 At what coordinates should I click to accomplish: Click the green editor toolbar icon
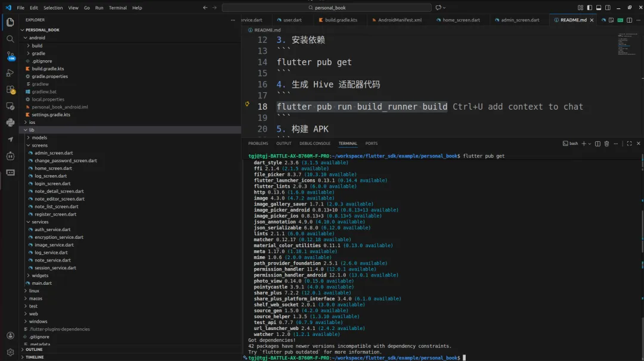tap(620, 20)
